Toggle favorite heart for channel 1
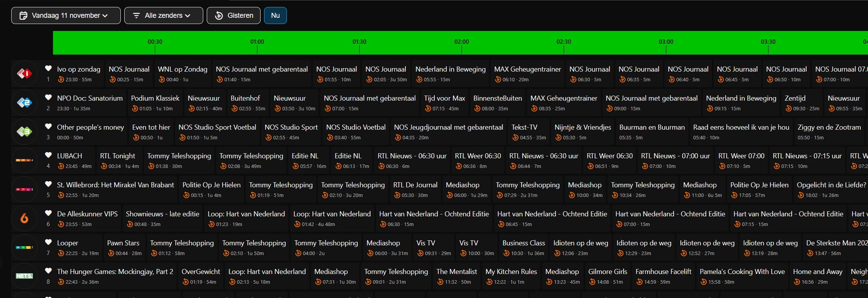Screen dimensions: 868x298 pos(48,69)
